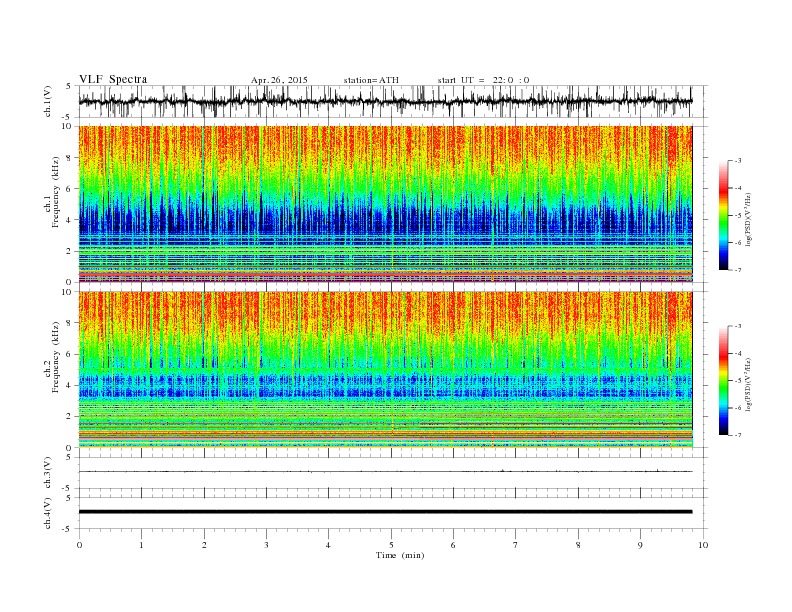This screenshot has width=792, height=612.
Task: Click the log(PSD) label beside ch.1 colorbar
Action: coord(748,220)
